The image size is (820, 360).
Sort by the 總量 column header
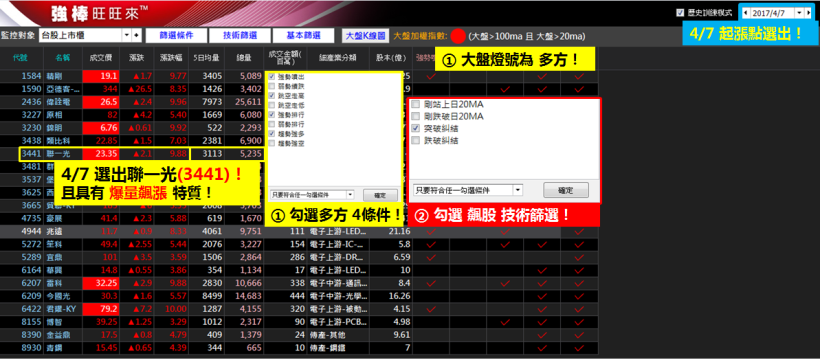pyautogui.click(x=244, y=58)
